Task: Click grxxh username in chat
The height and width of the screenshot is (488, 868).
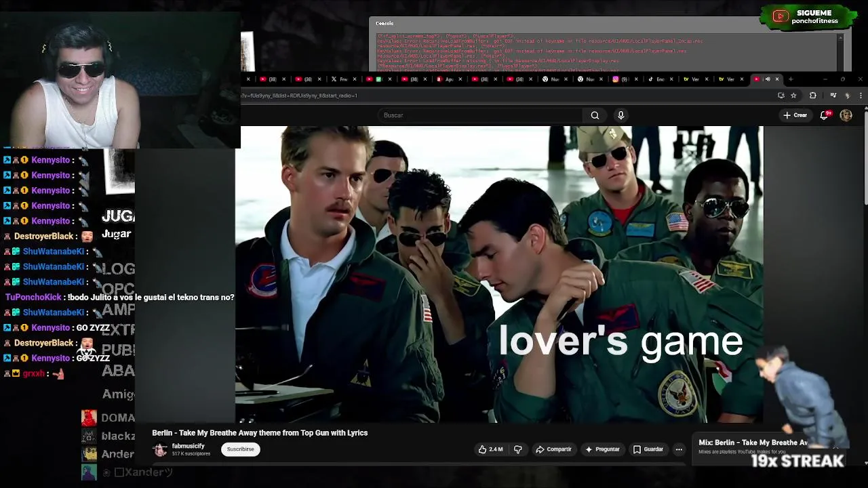Action: tap(33, 373)
